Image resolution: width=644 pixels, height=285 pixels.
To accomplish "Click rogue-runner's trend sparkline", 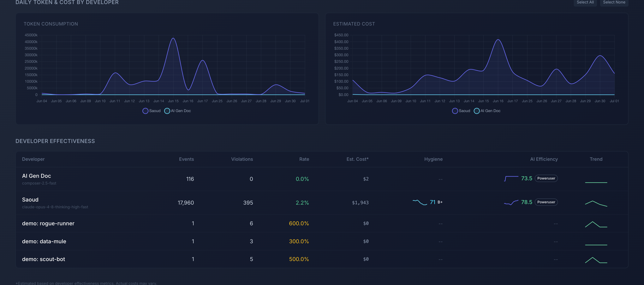I will (x=596, y=224).
